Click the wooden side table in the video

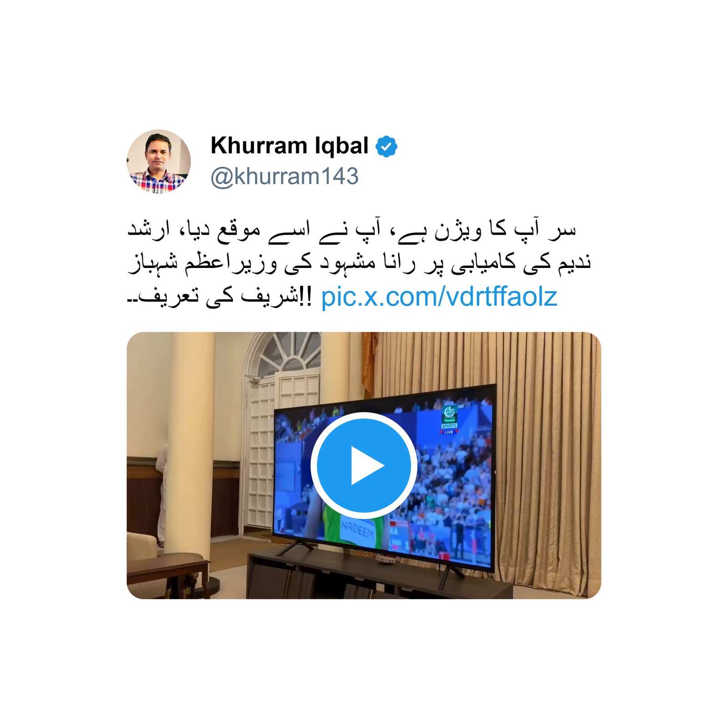168,574
